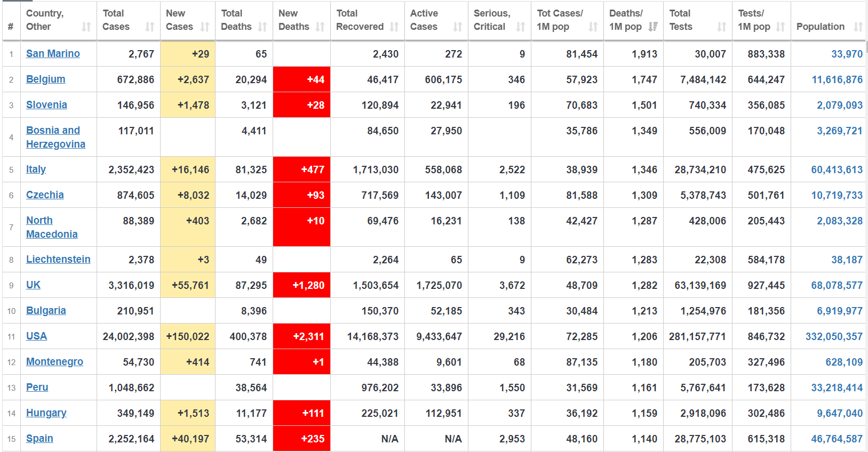Viewport: 868px width, 452px height.
Task: Open Czechia population 10,719,733 link
Action: point(837,195)
